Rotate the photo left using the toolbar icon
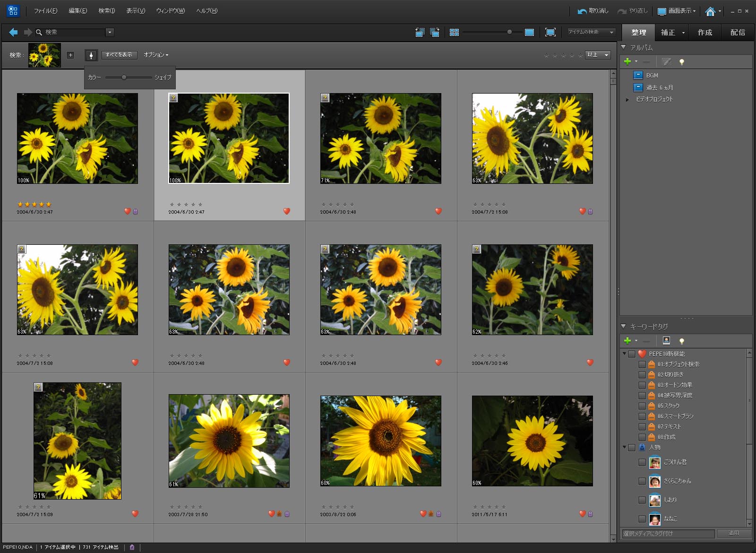Screen dimensions: 756x553 click(420, 32)
